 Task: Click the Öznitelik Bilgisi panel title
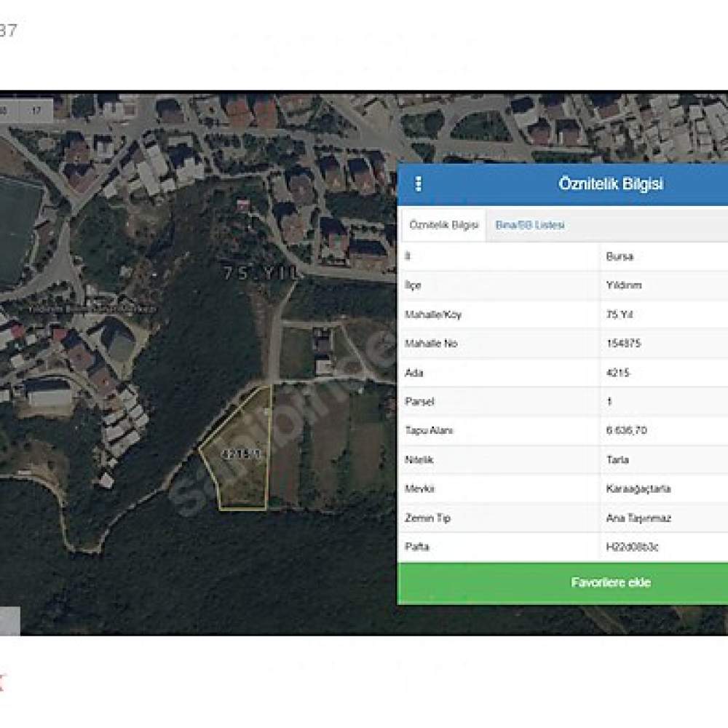[611, 184]
